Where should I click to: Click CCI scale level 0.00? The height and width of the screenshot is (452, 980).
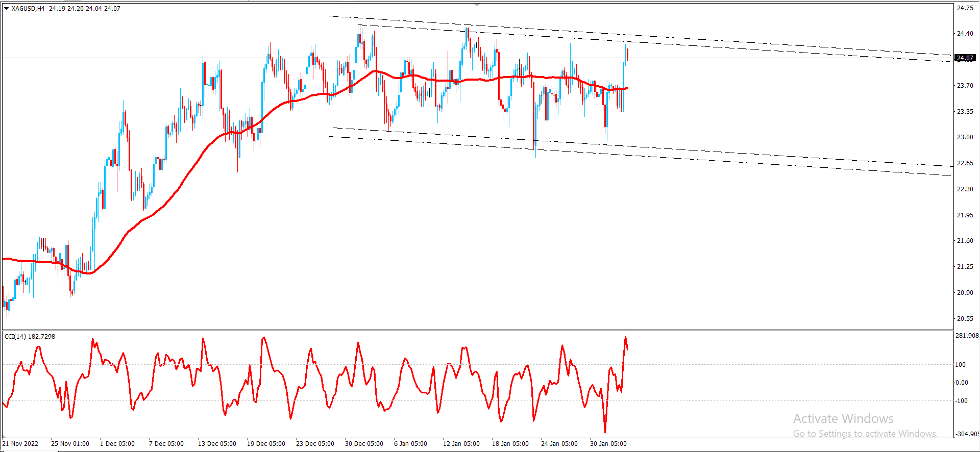pyautogui.click(x=962, y=383)
